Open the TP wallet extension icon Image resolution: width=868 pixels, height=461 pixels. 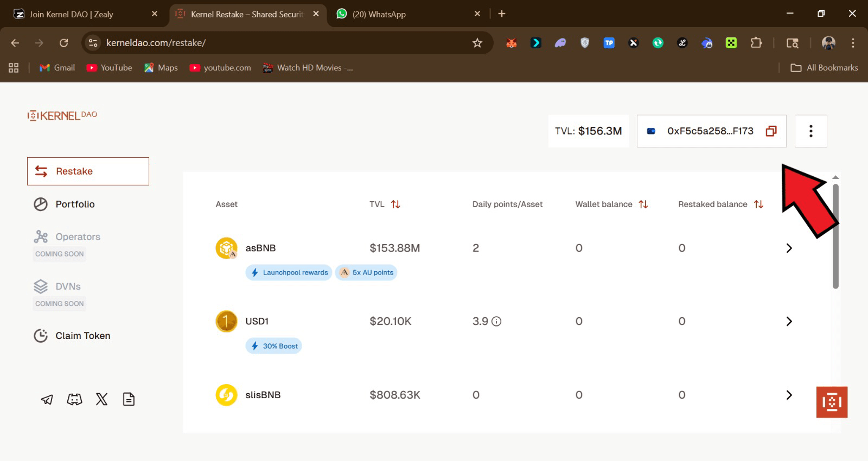tap(609, 43)
